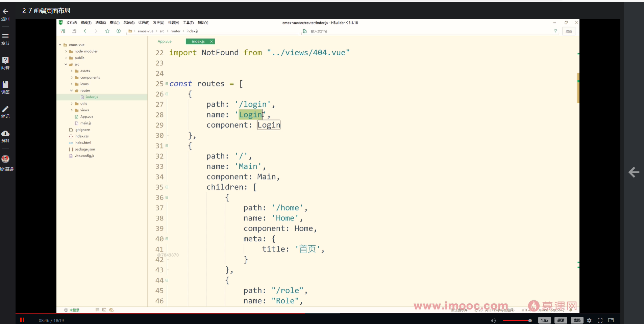This screenshot has height=324, width=644.
Task: Click the save icon in HBuilder toolbar
Action: click(x=74, y=31)
